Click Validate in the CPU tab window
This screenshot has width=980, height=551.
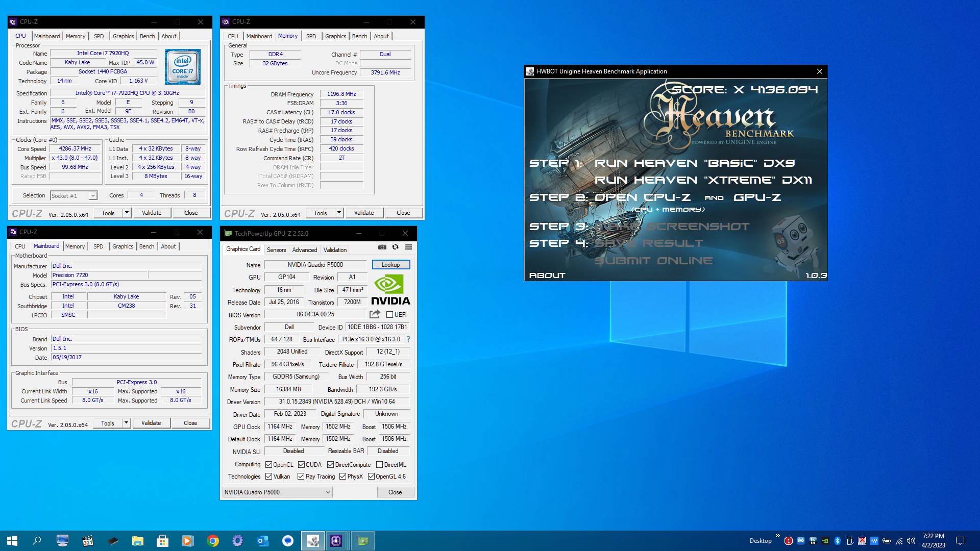[x=152, y=213]
